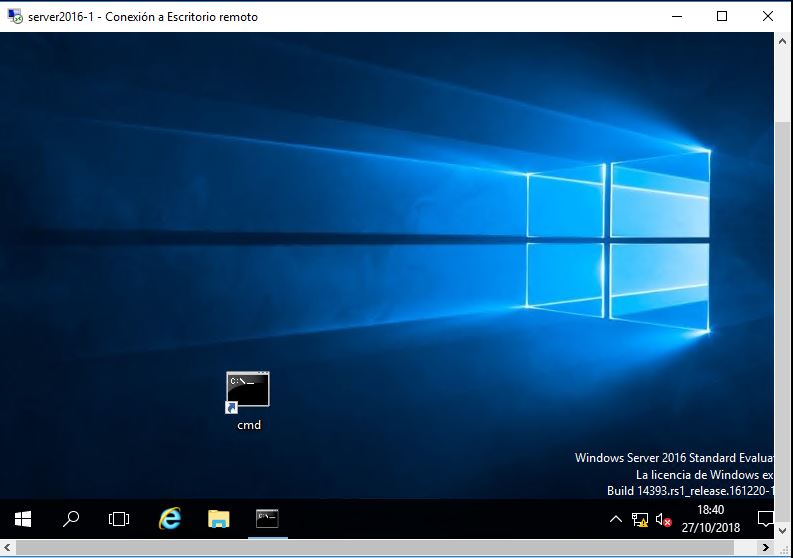Open the Windows Start menu
The width and height of the screenshot is (793, 558).
point(23,518)
